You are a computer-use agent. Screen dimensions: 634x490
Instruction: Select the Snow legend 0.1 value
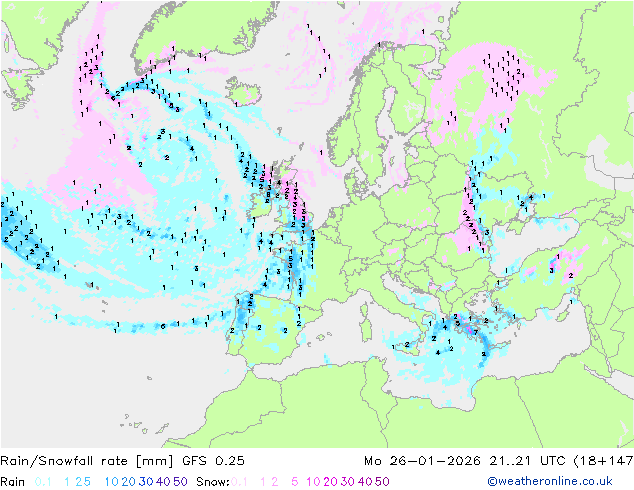(x=239, y=482)
